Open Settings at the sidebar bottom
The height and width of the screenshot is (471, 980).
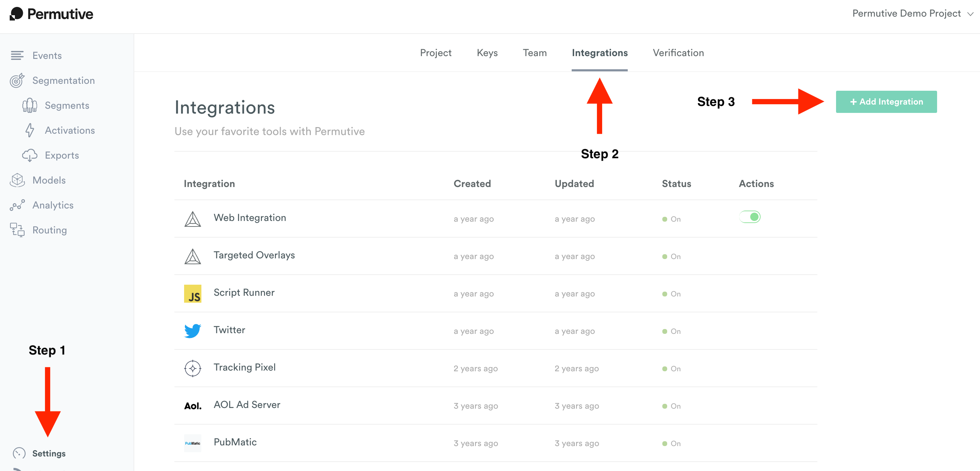point(49,453)
